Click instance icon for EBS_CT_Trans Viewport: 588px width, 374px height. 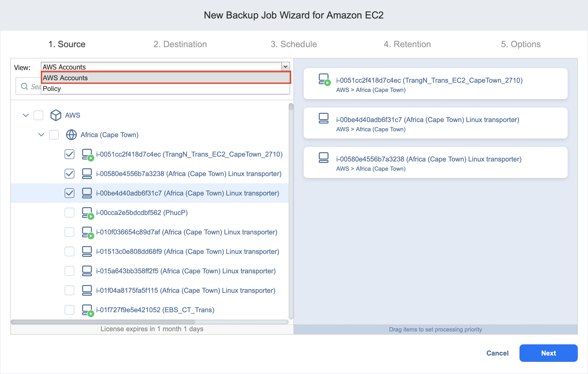pos(87,310)
